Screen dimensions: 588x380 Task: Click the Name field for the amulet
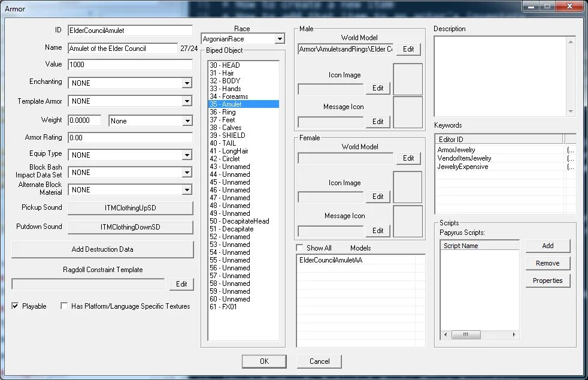[x=123, y=49]
